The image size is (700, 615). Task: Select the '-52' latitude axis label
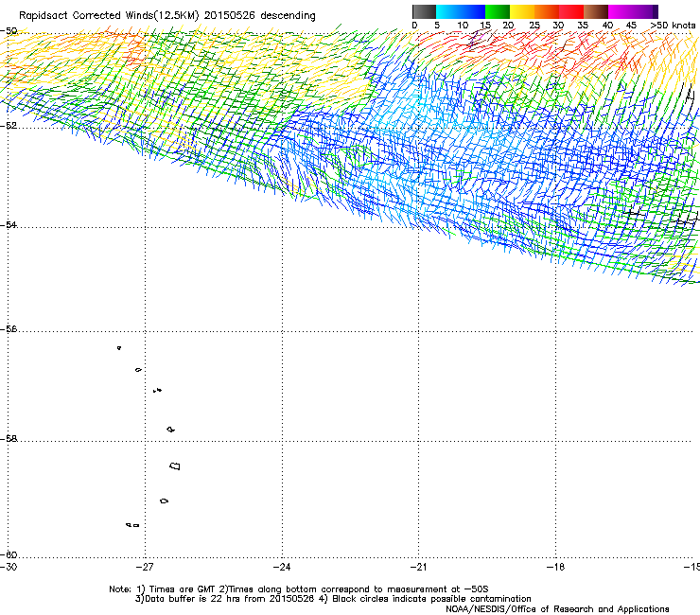point(9,126)
